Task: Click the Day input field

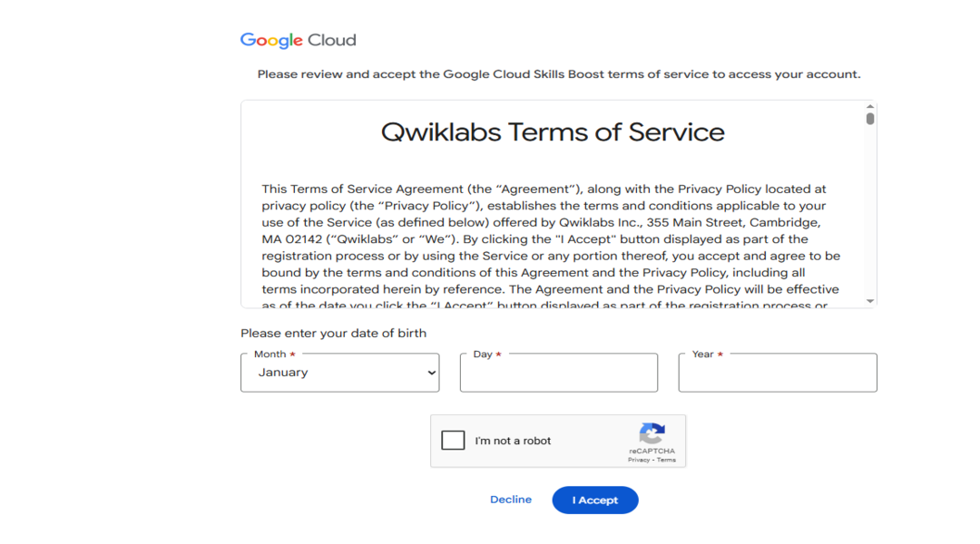Action: [x=559, y=373]
